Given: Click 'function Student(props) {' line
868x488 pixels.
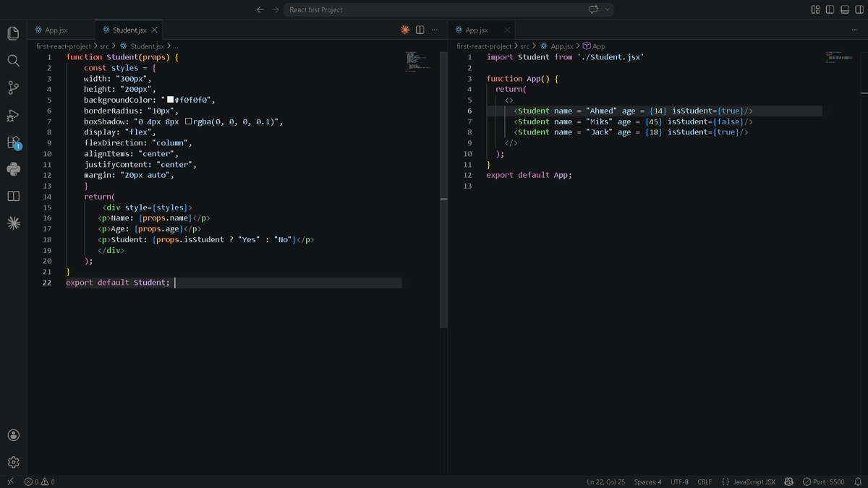Looking at the screenshot, I should click(x=122, y=57).
